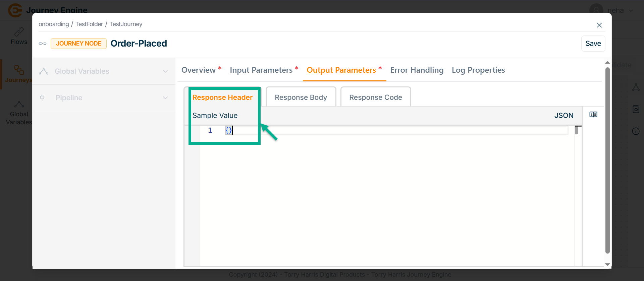Click into the JSON sample value editor
Screen dimensions: 644x281
click(x=369, y=184)
